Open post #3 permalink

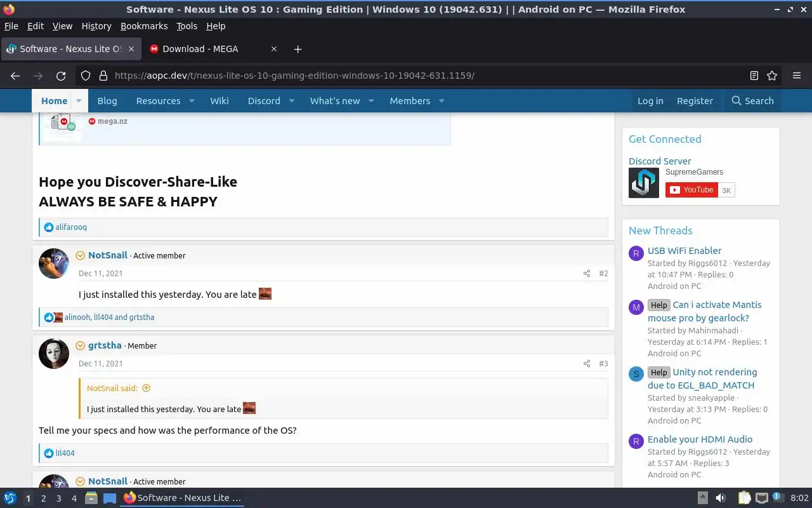tap(603, 364)
